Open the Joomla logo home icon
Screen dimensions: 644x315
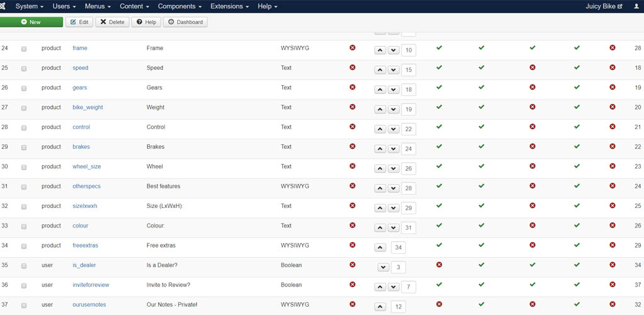3,6
